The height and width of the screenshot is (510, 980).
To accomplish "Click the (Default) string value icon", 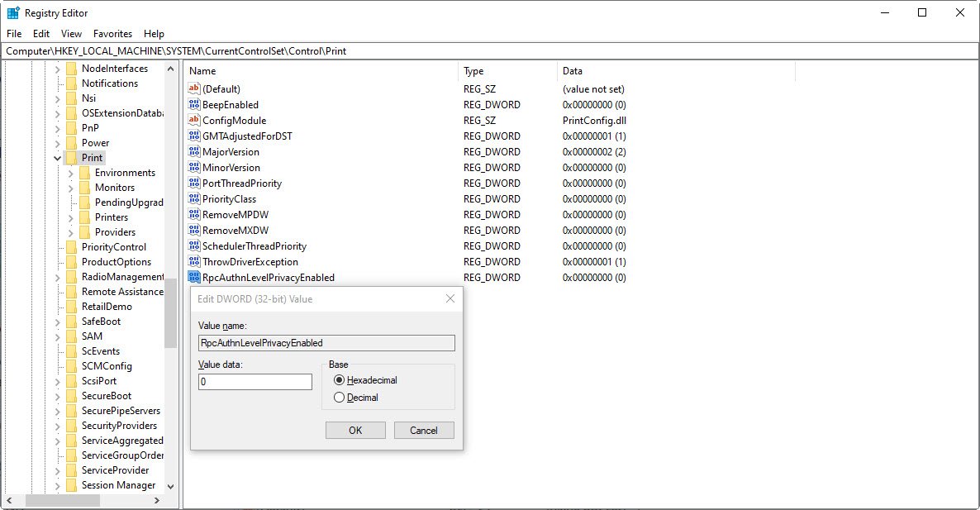I will click(x=193, y=88).
